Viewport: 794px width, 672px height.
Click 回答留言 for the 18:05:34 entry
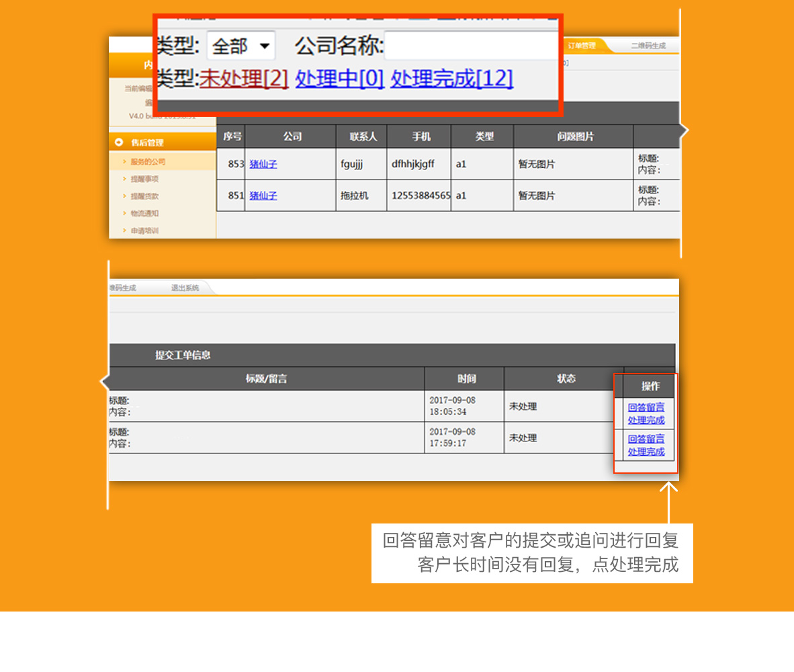tap(646, 407)
